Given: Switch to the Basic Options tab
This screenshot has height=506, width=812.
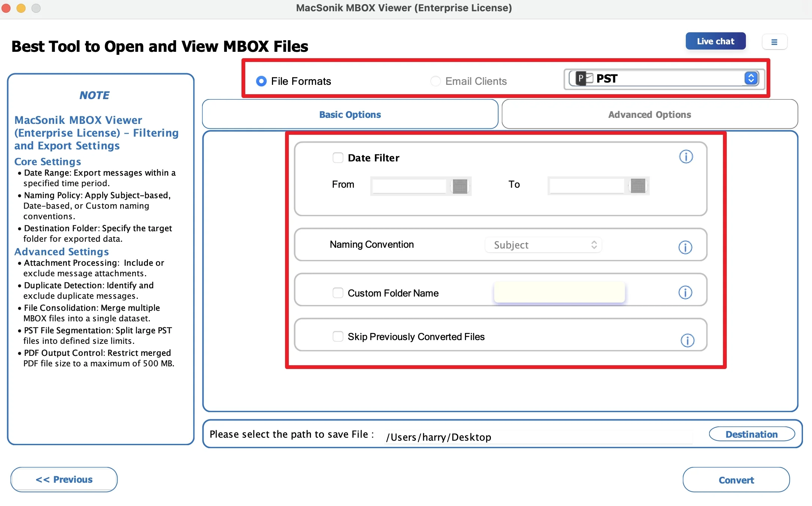Looking at the screenshot, I should (350, 114).
